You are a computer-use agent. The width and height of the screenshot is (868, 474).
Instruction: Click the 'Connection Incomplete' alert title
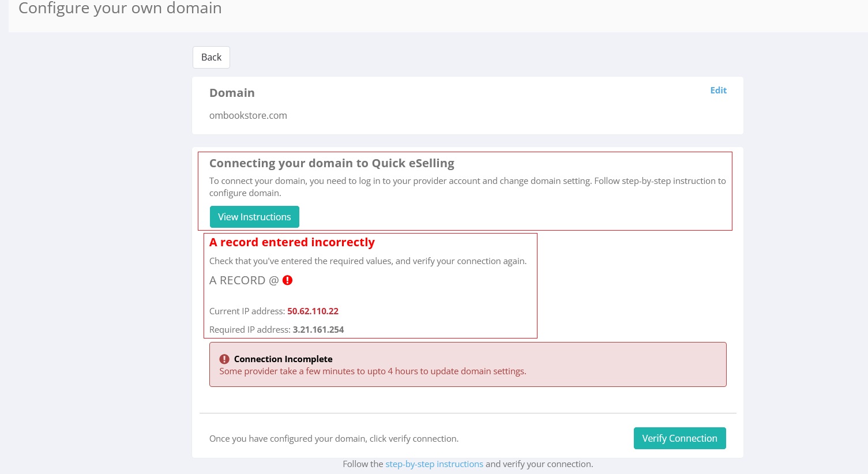click(x=283, y=359)
